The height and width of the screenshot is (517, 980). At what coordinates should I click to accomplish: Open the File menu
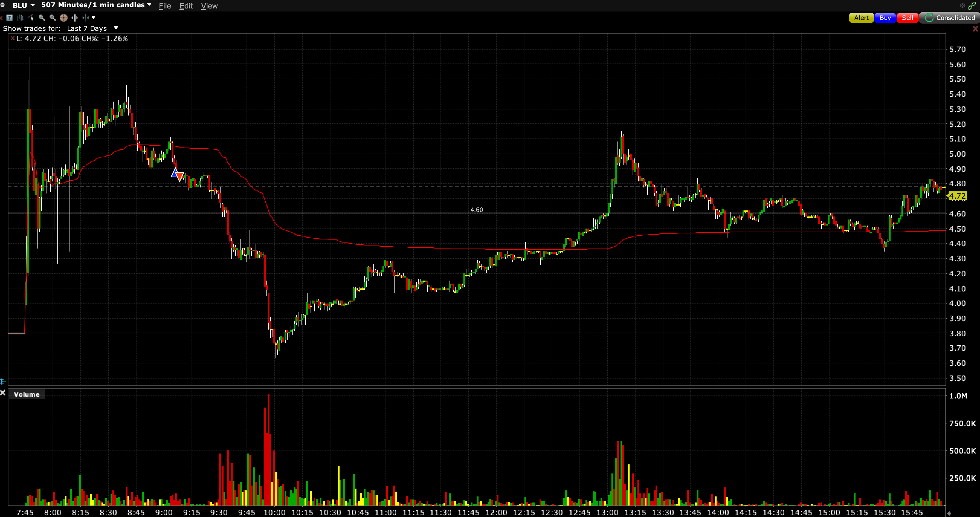tap(164, 6)
